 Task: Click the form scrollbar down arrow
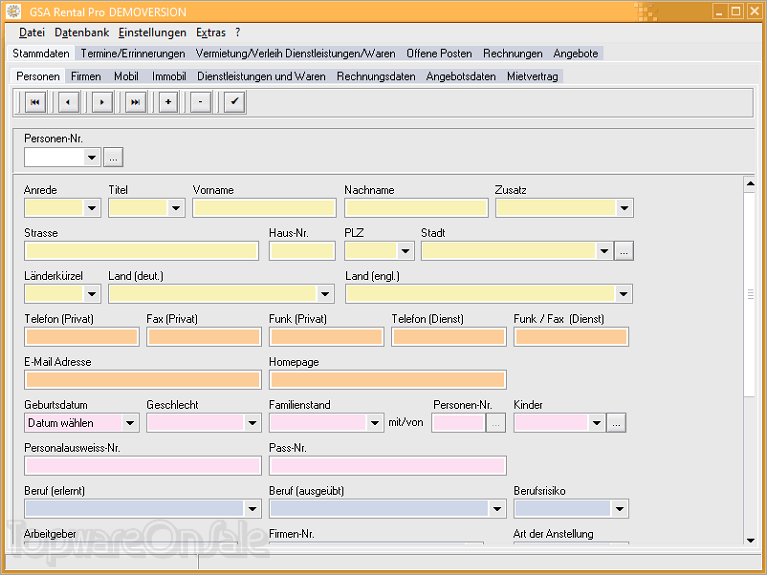(x=750, y=540)
